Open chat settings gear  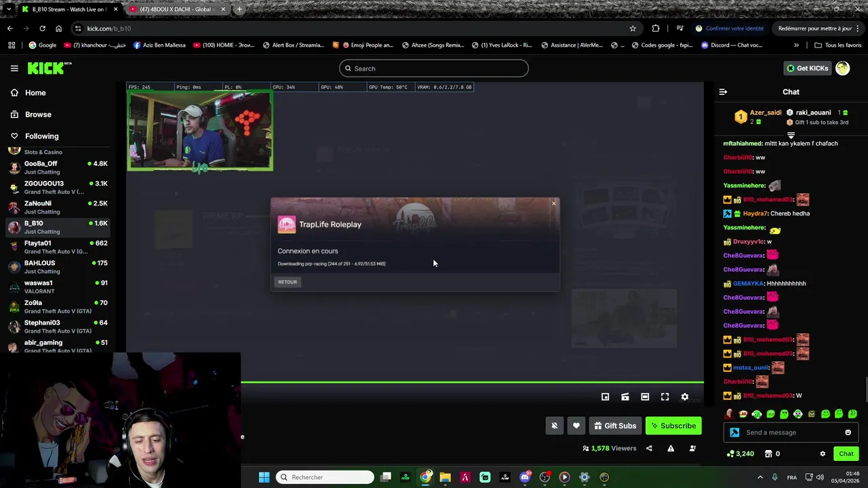click(823, 453)
